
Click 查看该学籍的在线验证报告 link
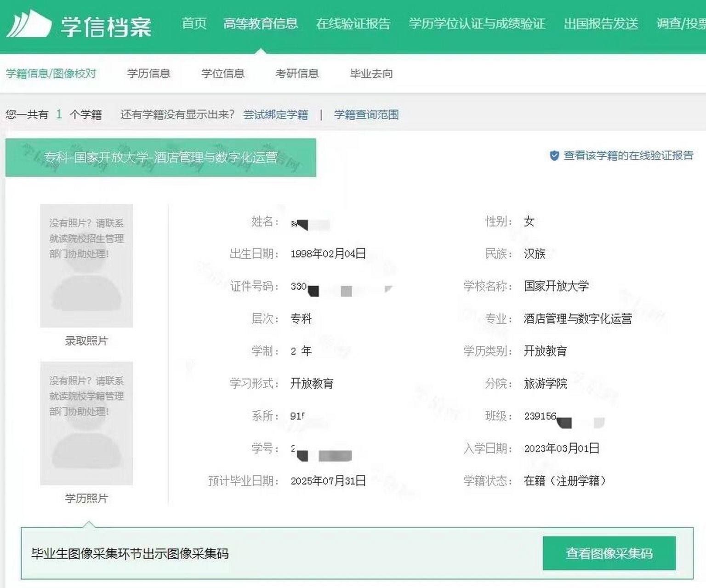coord(630,156)
